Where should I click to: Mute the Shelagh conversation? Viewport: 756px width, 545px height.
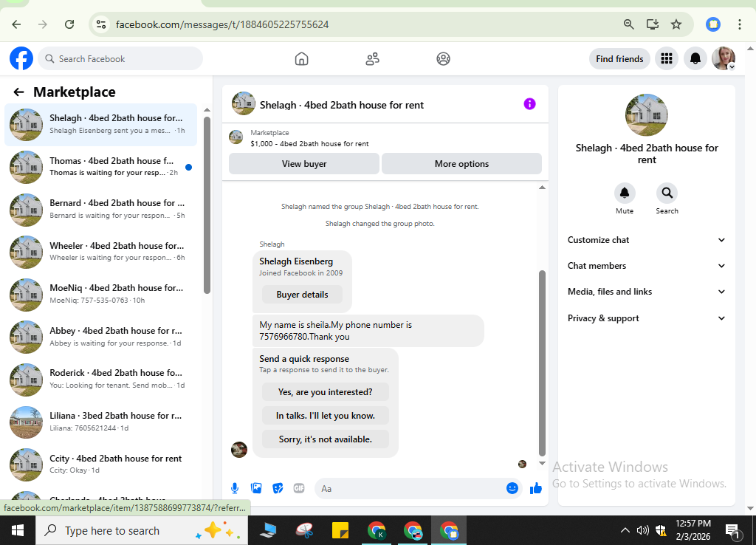click(x=625, y=193)
